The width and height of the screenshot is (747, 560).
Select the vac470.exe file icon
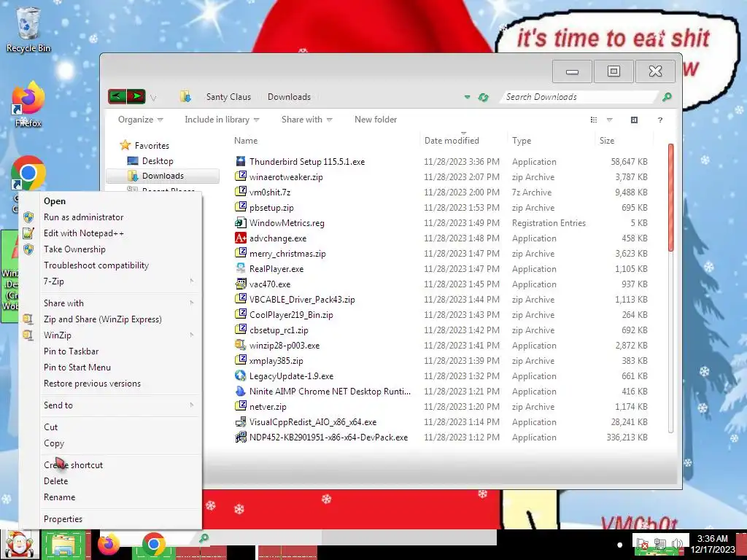pyautogui.click(x=241, y=284)
